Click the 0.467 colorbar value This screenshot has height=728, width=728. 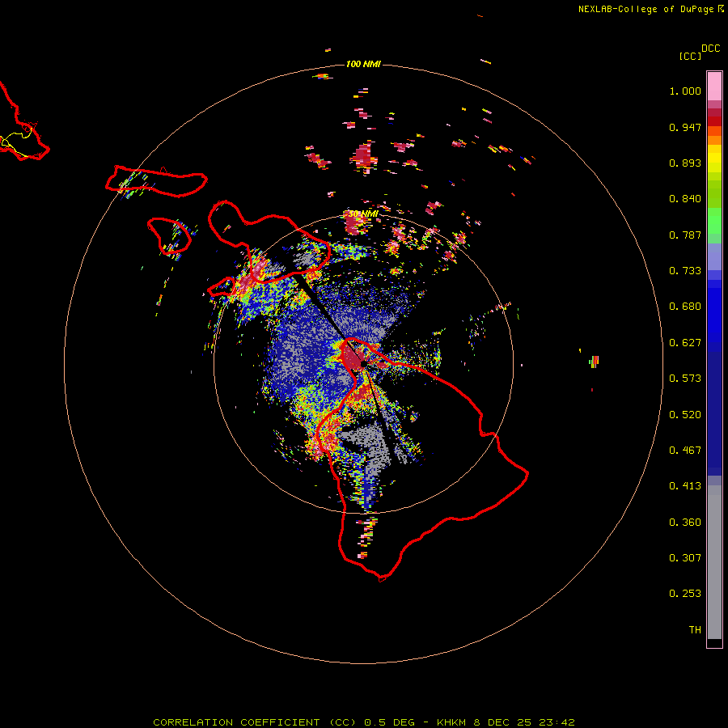pyautogui.click(x=685, y=451)
